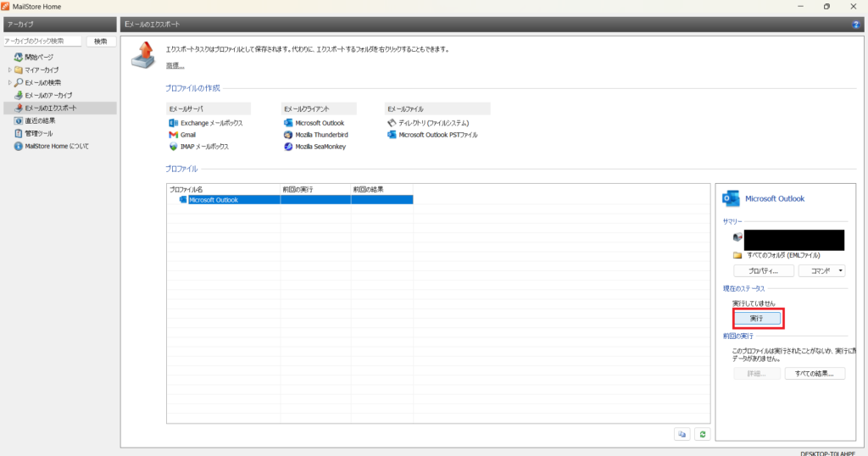Click すべてのフォルダ (EMLファイル) summary text
Image resolution: width=868 pixels, height=456 pixels.
(783, 255)
